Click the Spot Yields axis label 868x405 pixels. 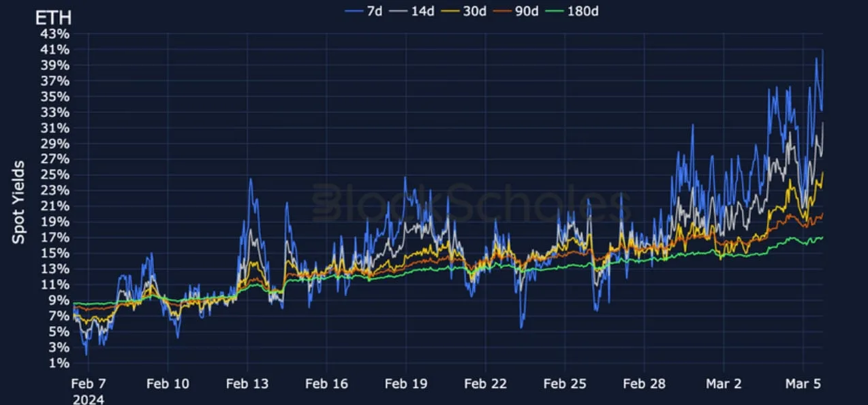click(x=19, y=202)
